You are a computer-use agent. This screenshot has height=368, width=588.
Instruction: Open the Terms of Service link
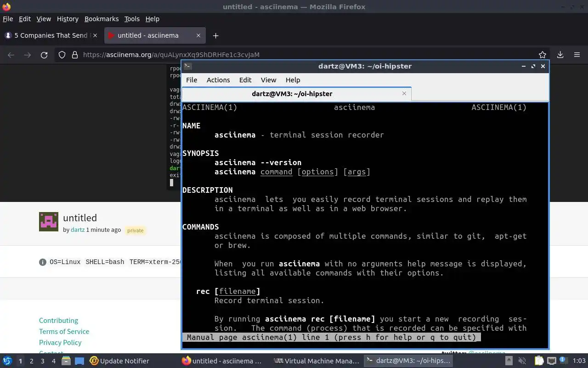[64, 331]
